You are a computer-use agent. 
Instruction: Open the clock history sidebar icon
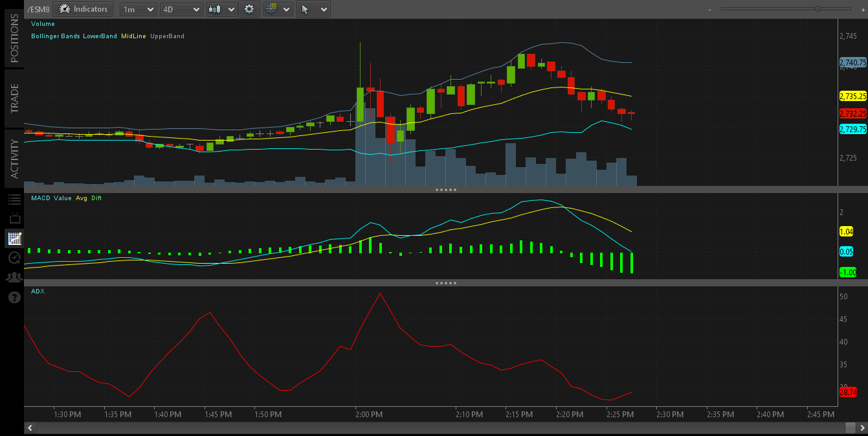point(14,258)
